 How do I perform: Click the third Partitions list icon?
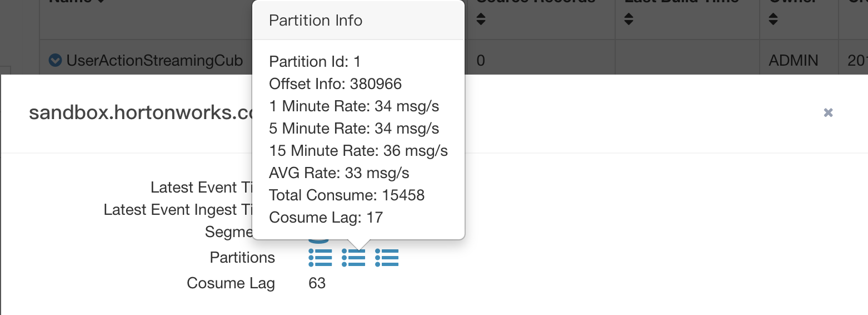[x=387, y=258]
